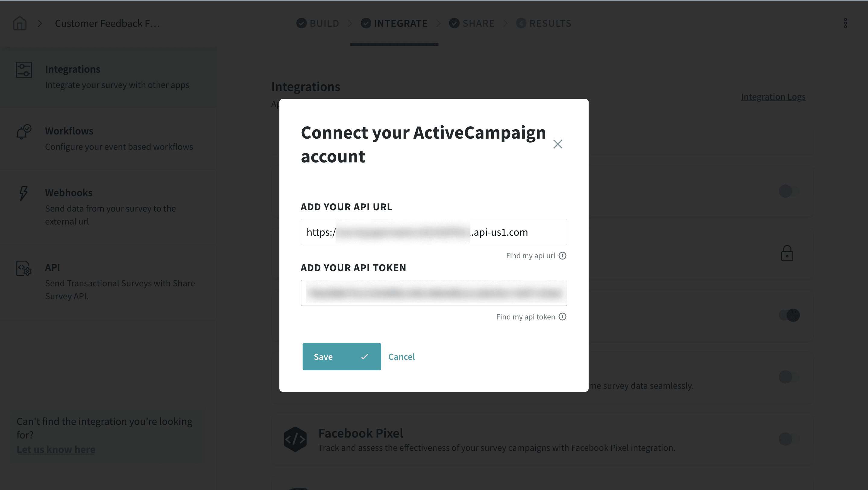Click the Workflows bell icon
The height and width of the screenshot is (490, 868).
coord(24,132)
